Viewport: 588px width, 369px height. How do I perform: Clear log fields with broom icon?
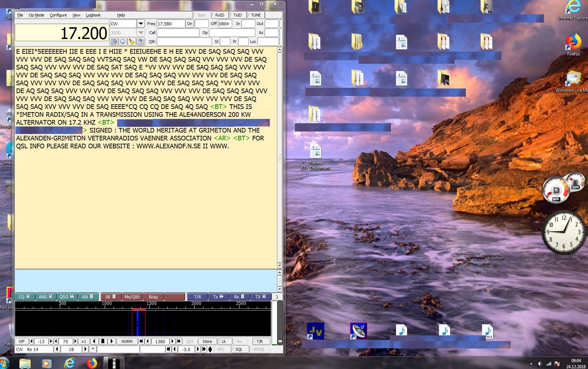pyautogui.click(x=132, y=42)
